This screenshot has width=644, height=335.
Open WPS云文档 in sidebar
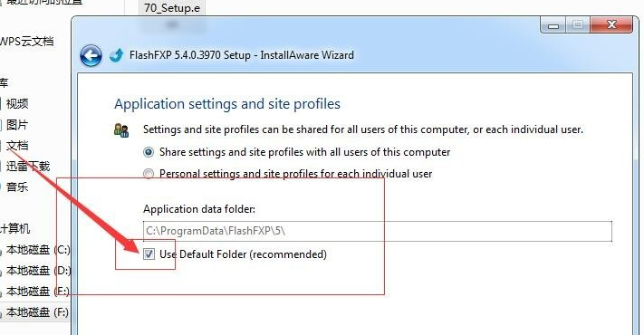[26, 42]
